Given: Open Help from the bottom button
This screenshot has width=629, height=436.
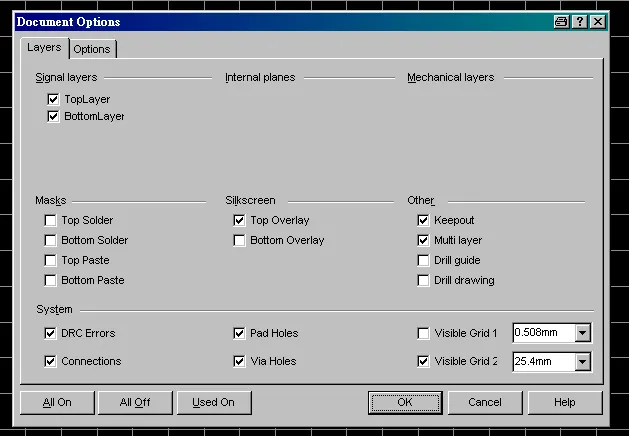Looking at the screenshot, I should click(x=565, y=402).
